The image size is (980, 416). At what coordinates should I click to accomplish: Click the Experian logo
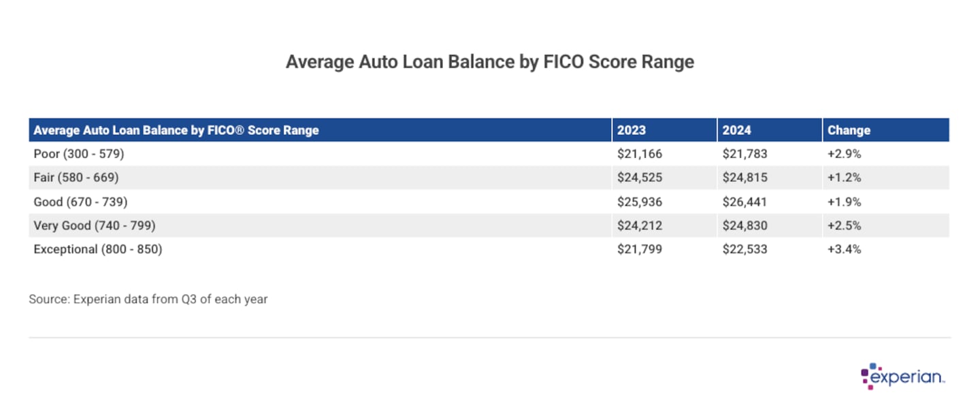point(903,377)
